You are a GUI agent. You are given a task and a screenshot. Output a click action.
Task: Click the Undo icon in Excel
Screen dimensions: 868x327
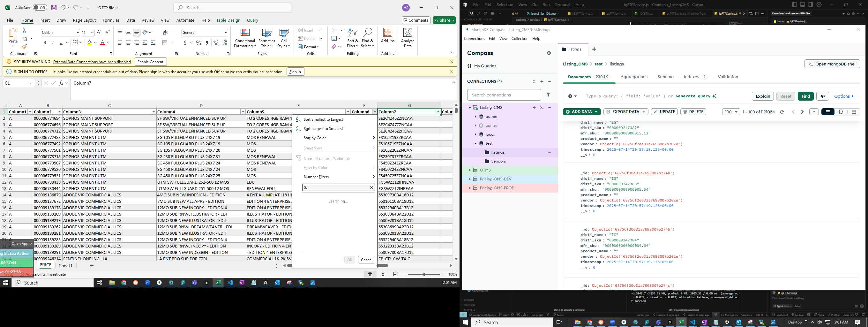pyautogui.click(x=63, y=7)
